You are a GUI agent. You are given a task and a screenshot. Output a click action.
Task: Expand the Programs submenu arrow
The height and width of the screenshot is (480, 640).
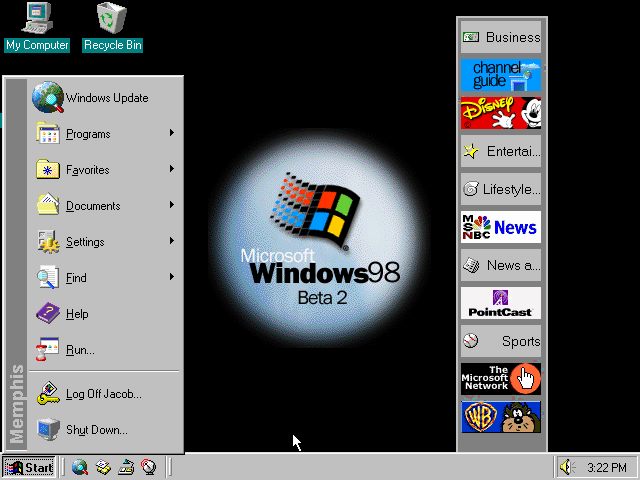[172, 133]
